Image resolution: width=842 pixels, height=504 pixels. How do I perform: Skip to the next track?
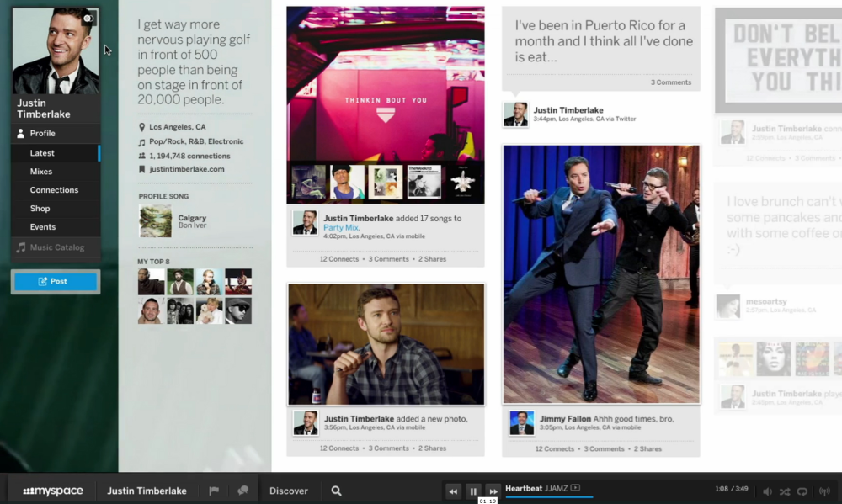click(493, 491)
